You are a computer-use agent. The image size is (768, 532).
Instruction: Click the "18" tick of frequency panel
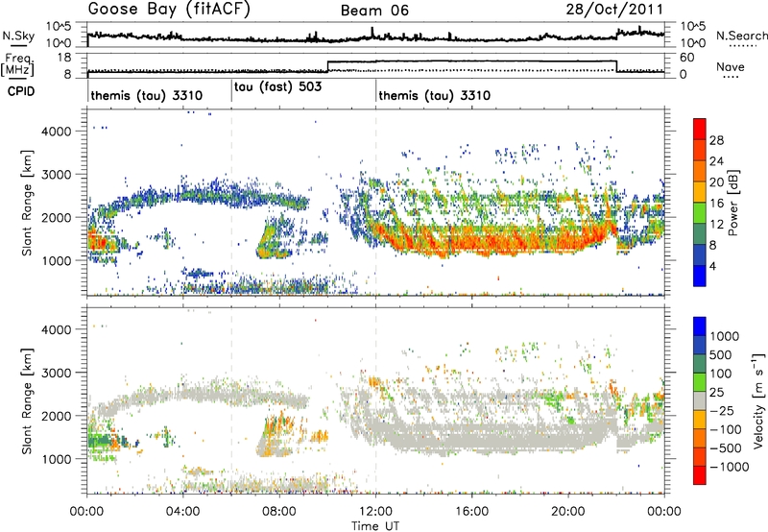point(64,58)
